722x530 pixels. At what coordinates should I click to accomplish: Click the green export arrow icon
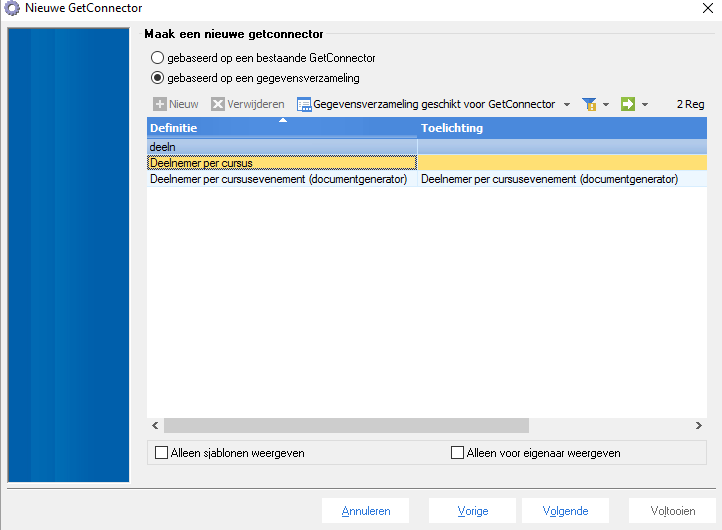[628, 104]
